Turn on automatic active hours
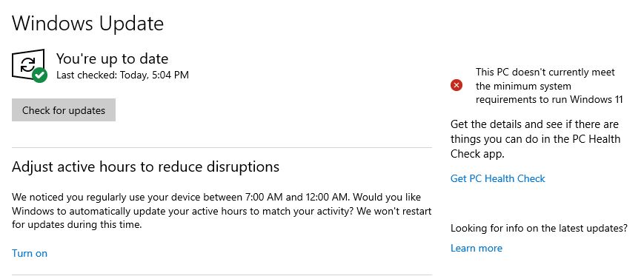Viewport: 644px width, 276px height. [x=30, y=253]
